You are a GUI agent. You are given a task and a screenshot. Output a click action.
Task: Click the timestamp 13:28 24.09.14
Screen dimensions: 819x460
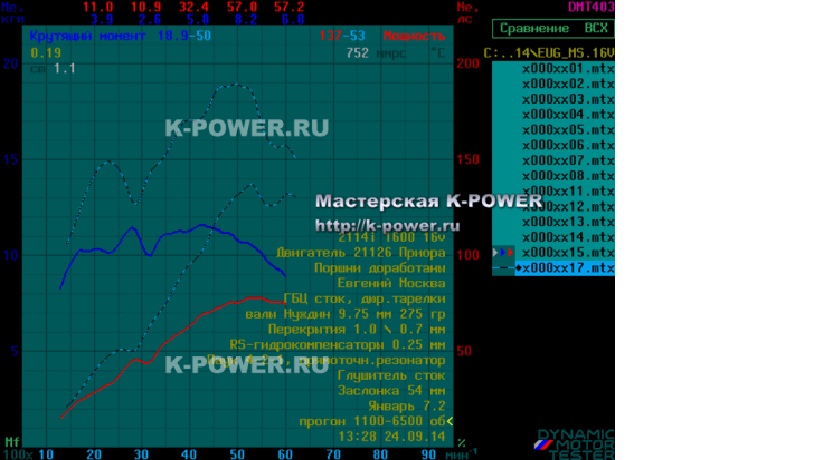tap(392, 437)
